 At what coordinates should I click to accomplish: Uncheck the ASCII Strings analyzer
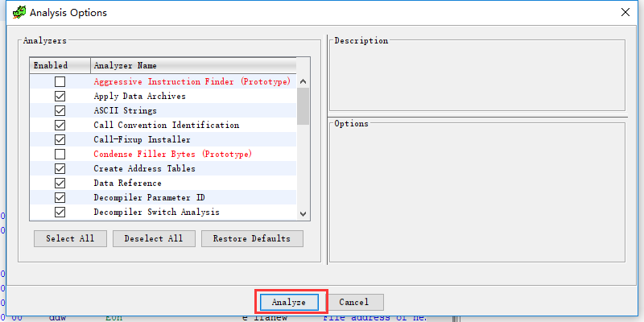pyautogui.click(x=60, y=111)
